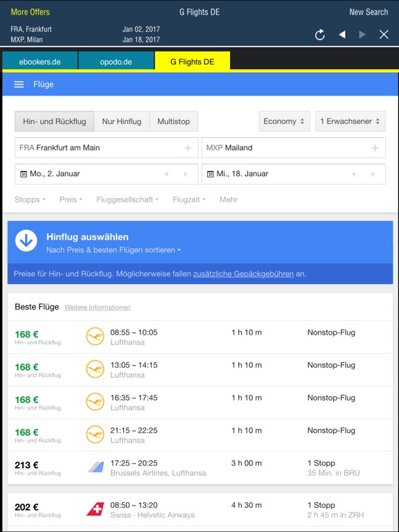Click the plus icon in Mailand field
Screen dimensions: 399x532
[375, 148]
